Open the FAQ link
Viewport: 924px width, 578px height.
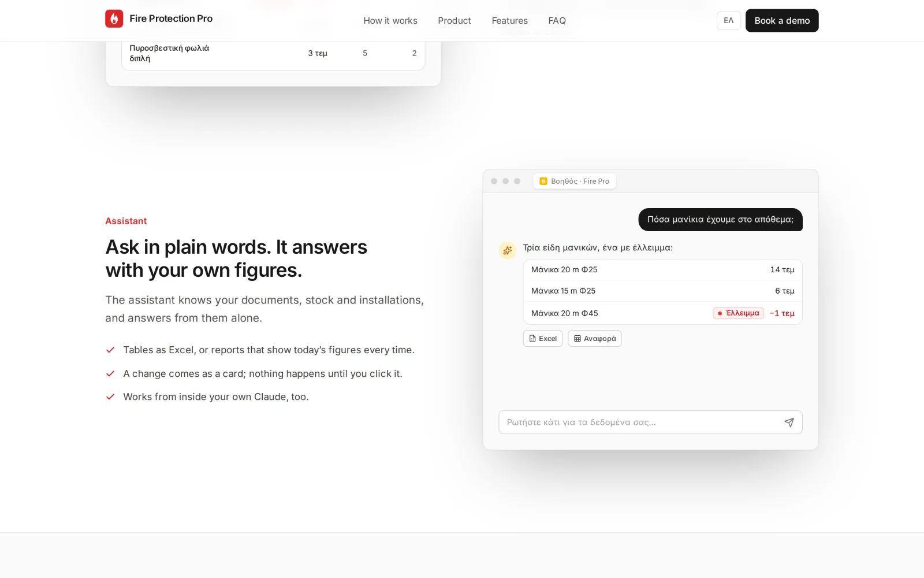(557, 21)
